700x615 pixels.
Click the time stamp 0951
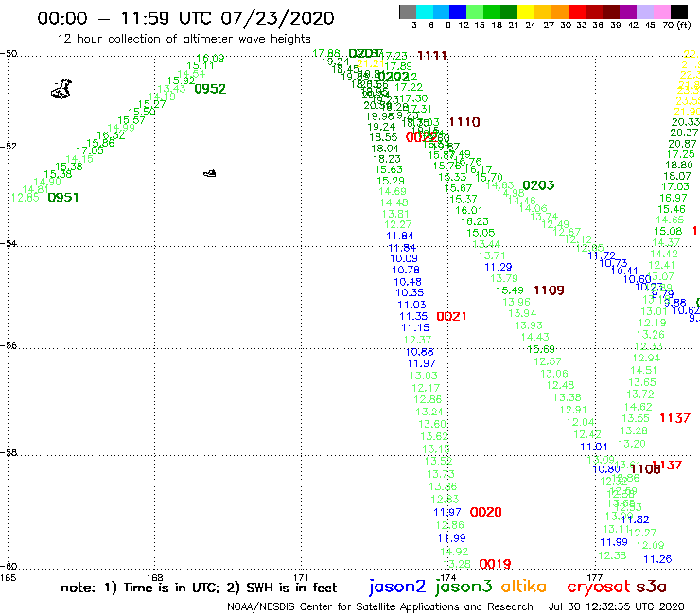click(x=63, y=198)
